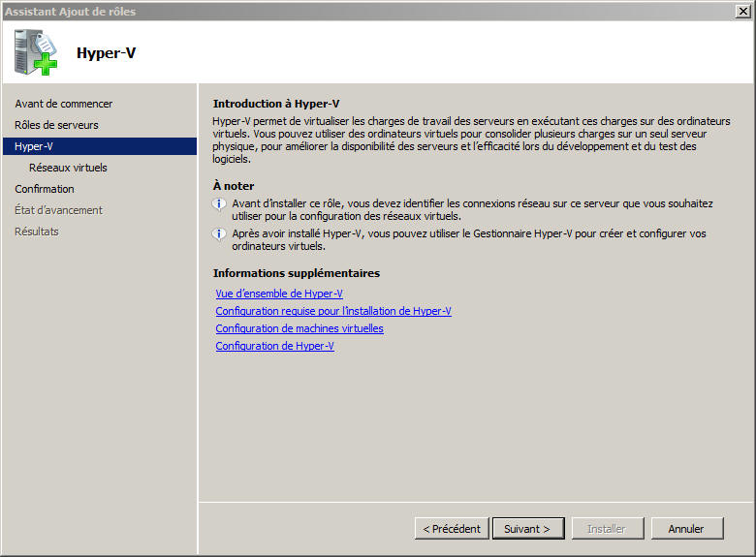Go to the 'Avant de commencer' step

click(63, 104)
